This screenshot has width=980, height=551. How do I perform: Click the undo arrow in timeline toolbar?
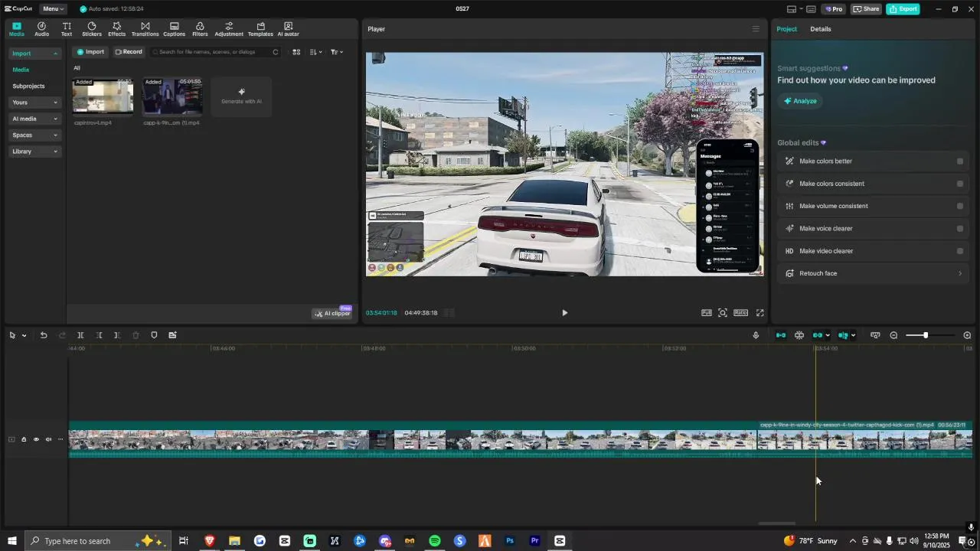pyautogui.click(x=44, y=335)
